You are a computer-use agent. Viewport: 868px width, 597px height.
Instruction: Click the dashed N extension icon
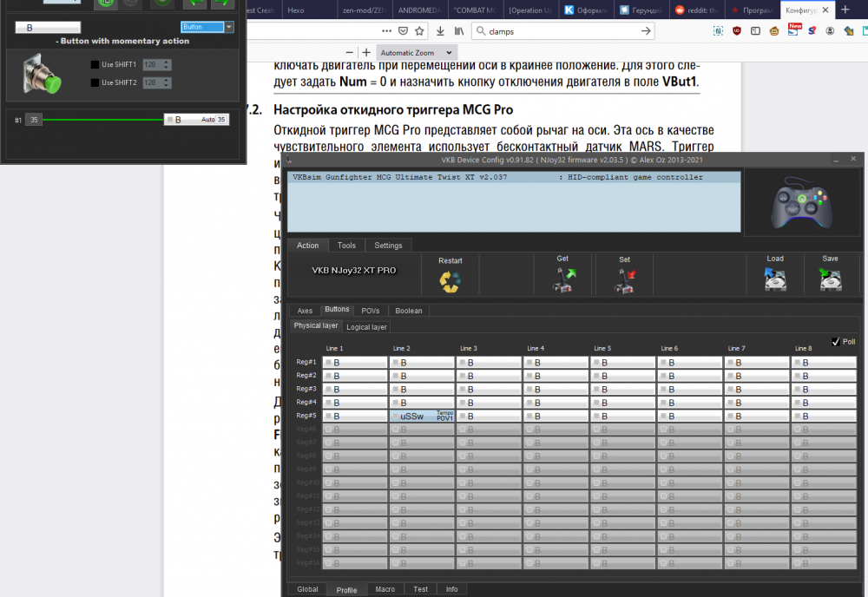coord(718,31)
